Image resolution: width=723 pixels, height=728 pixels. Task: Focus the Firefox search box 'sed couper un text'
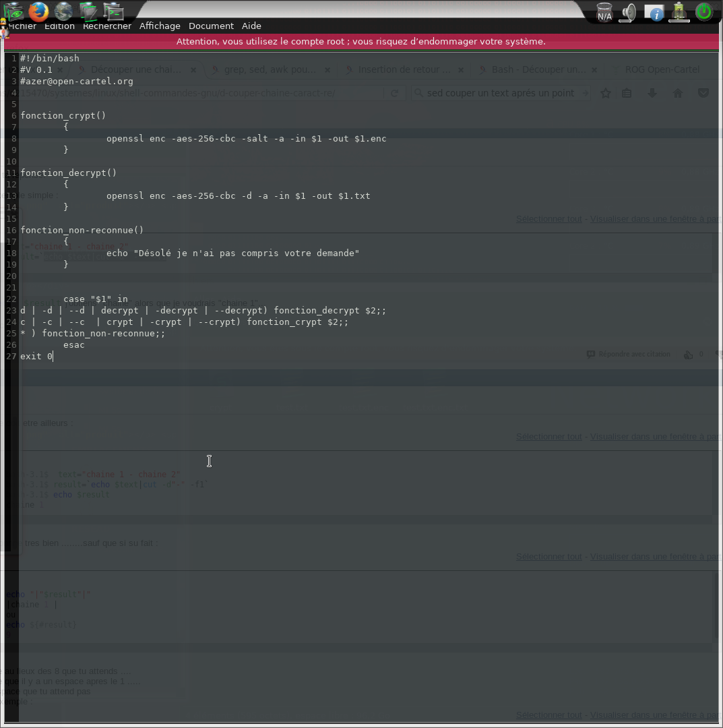pos(500,93)
